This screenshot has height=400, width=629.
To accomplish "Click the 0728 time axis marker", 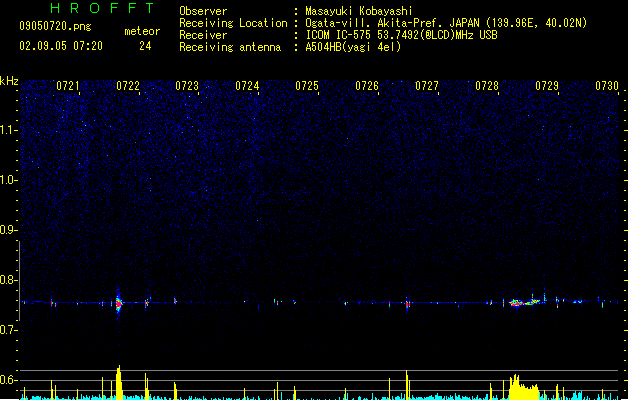I will [x=487, y=86].
